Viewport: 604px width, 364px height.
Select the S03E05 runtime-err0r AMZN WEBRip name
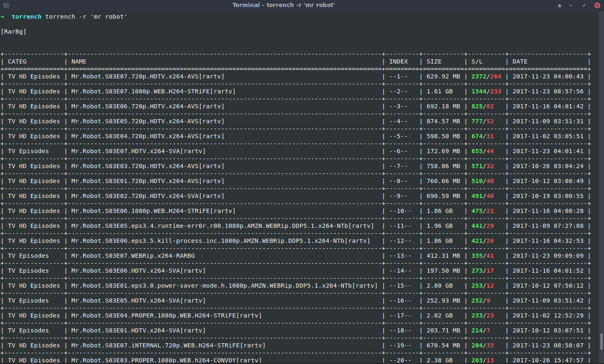coord(223,226)
